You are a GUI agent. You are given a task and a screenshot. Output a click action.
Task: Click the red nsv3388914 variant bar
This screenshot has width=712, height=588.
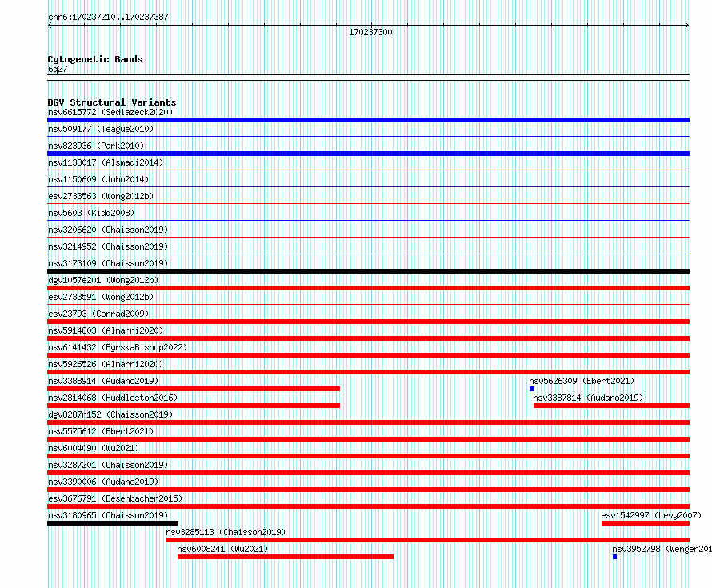194,389
